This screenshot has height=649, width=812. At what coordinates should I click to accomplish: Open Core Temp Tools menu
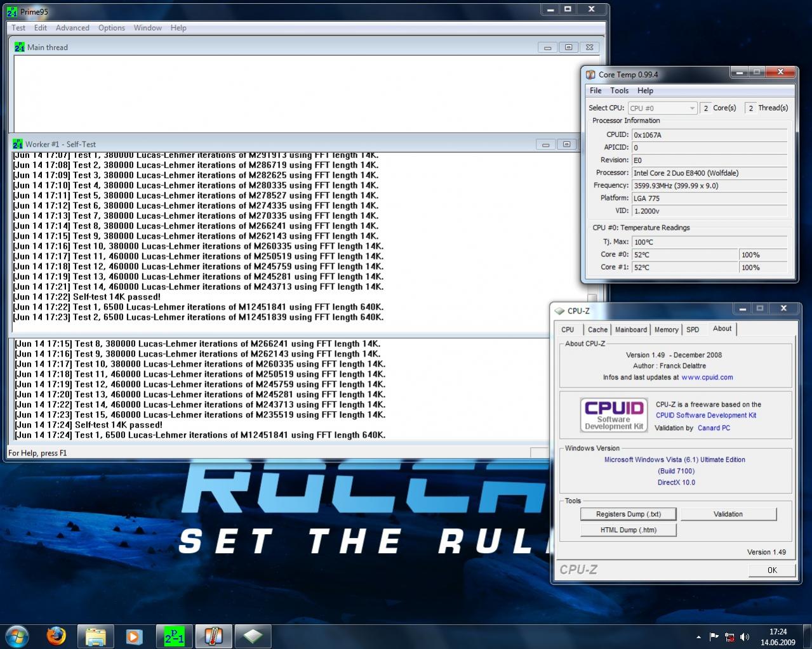pyautogui.click(x=620, y=91)
